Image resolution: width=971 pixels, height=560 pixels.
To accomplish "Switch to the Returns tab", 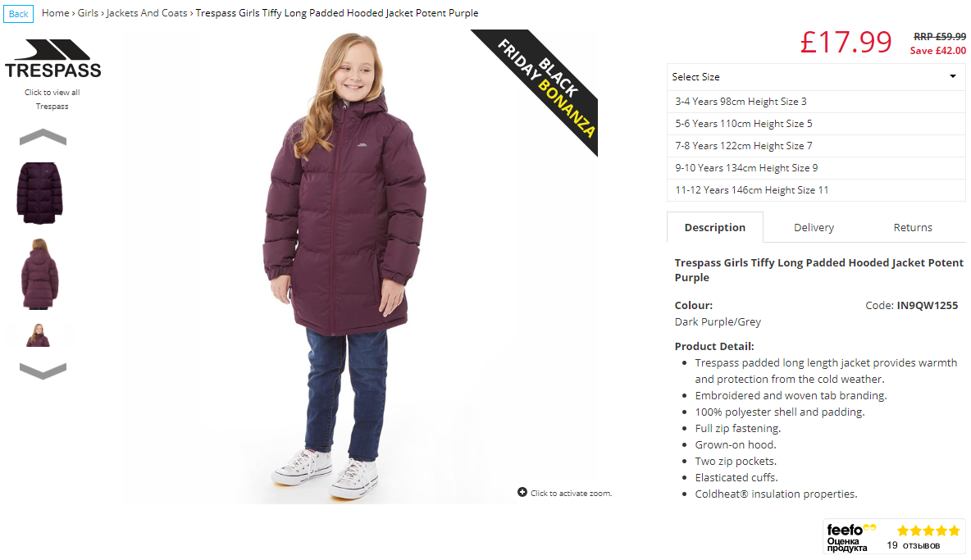I will [x=912, y=228].
